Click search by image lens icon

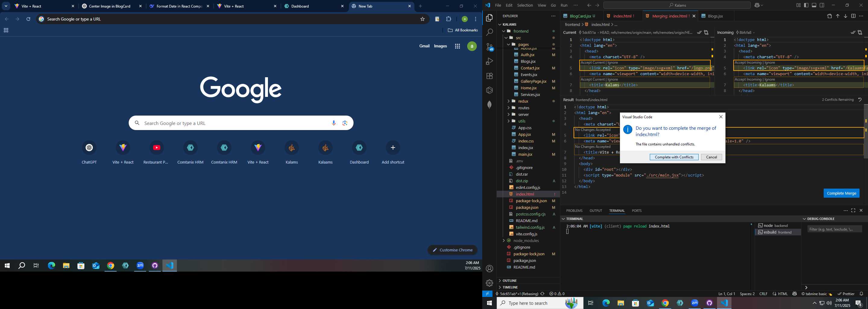[345, 123]
